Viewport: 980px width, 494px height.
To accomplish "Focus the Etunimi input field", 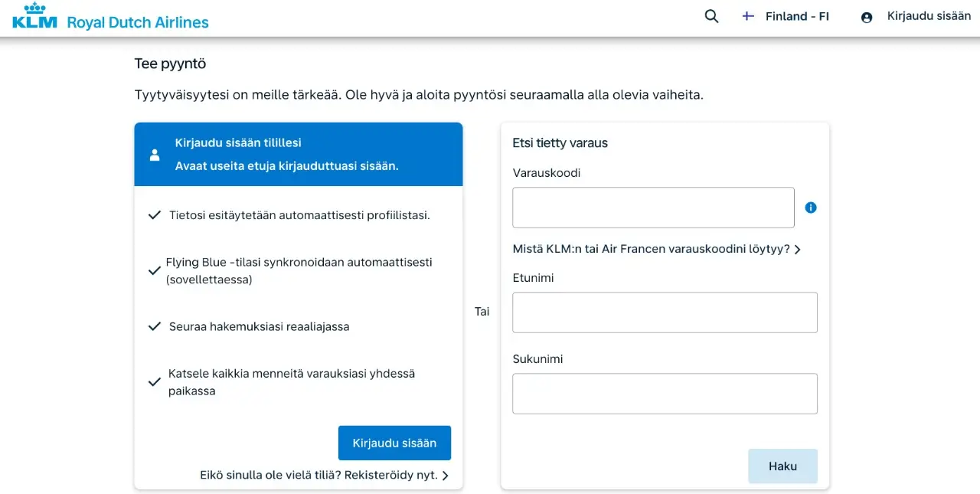I will 665,312.
